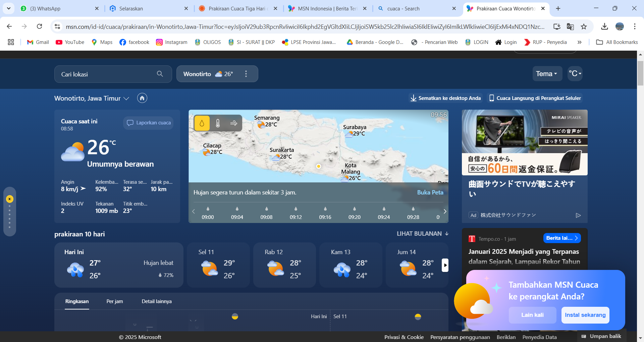644x342 pixels.
Task: Open the Gmail bookmark
Action: 38,42
